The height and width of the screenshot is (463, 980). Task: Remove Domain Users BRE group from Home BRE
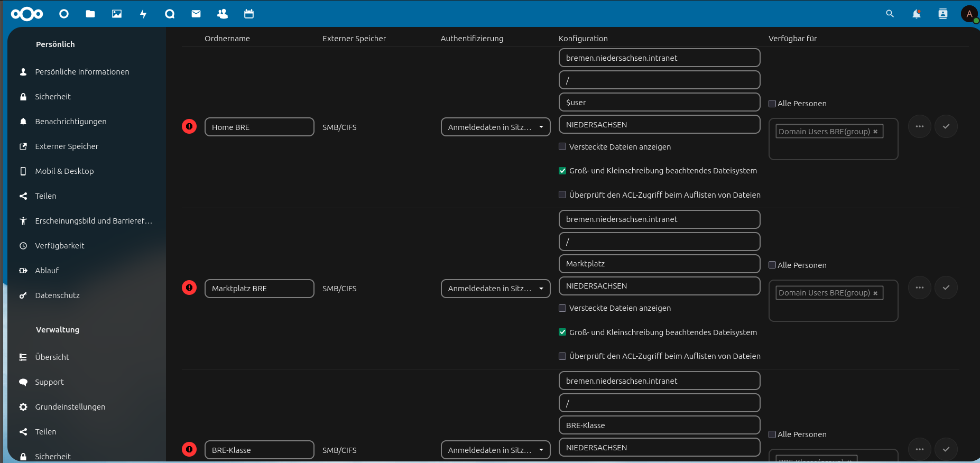point(875,132)
